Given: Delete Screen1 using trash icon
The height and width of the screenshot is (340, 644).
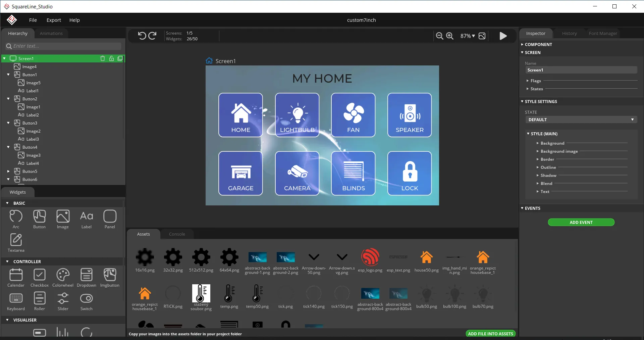Looking at the screenshot, I should coord(103,58).
